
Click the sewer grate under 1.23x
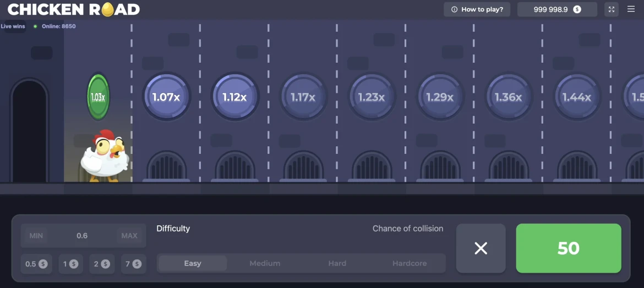pos(372,166)
